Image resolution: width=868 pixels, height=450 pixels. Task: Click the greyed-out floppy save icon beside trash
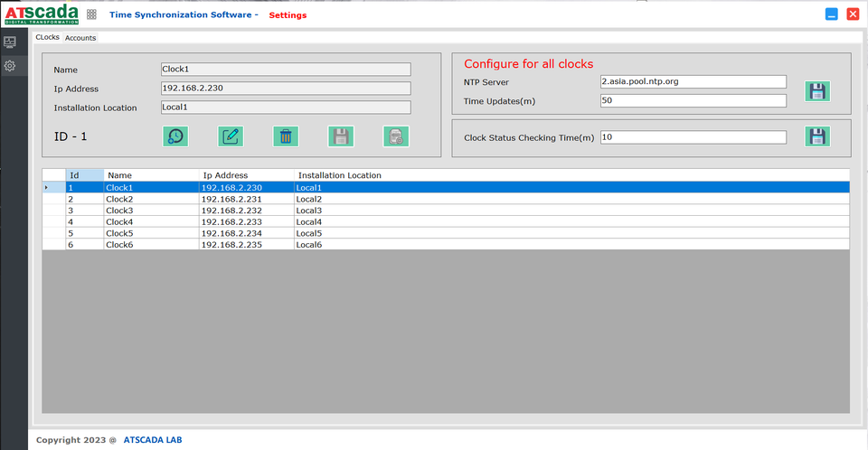(341, 136)
